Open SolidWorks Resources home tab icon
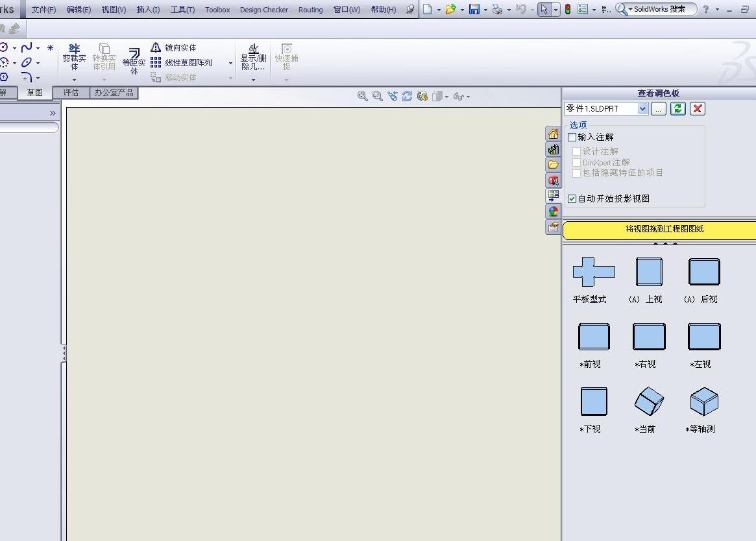Screen dimensions: 756x541 [x=553, y=134]
